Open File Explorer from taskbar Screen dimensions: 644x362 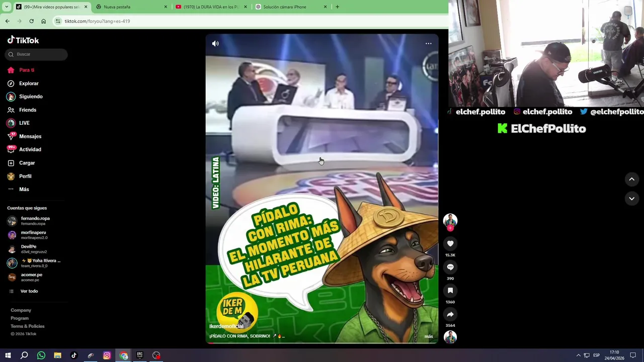57,355
